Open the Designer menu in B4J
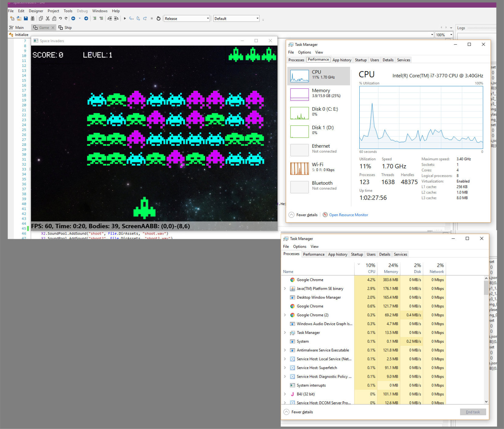The width and height of the screenshot is (504, 429). click(36, 11)
